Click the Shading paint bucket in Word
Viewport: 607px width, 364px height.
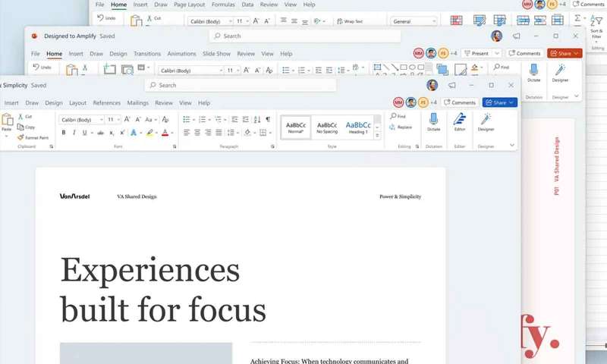coord(247,133)
